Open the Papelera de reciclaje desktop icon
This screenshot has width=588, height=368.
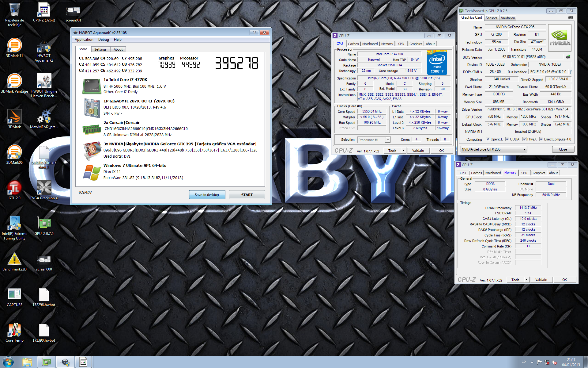point(14,14)
